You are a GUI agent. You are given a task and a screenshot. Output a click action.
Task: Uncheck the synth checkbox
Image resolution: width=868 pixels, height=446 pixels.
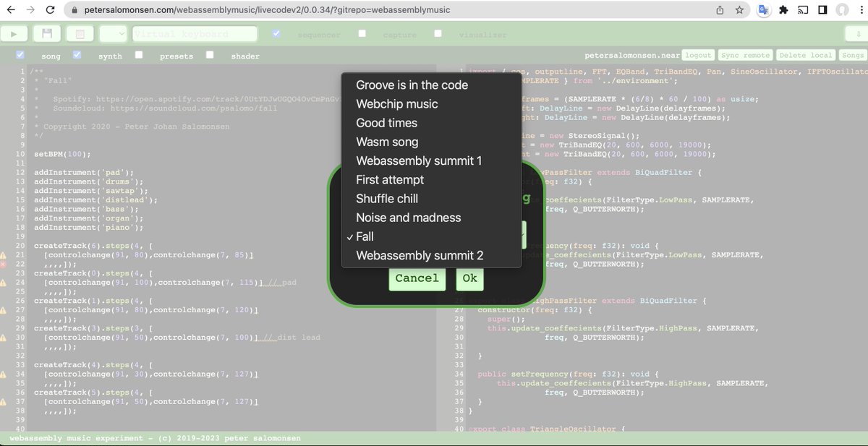[x=76, y=56]
